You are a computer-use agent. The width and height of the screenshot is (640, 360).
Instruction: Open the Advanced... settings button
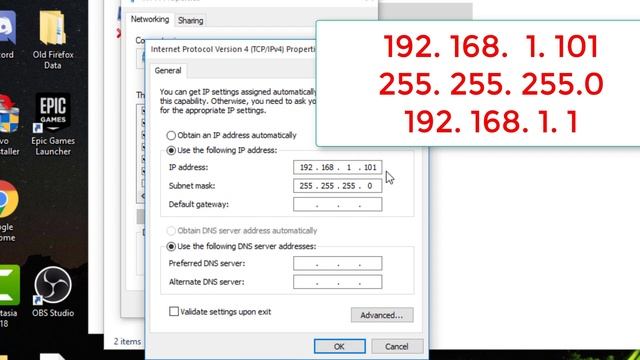coord(382,315)
